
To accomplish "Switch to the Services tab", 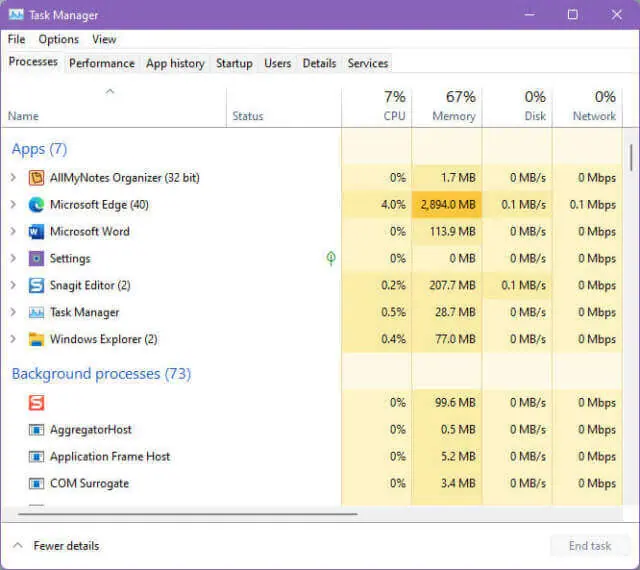I will (368, 64).
